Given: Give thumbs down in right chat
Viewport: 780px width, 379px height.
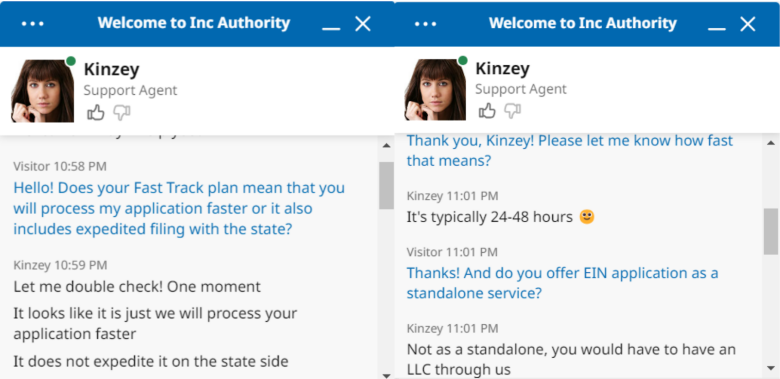Looking at the screenshot, I should point(512,111).
